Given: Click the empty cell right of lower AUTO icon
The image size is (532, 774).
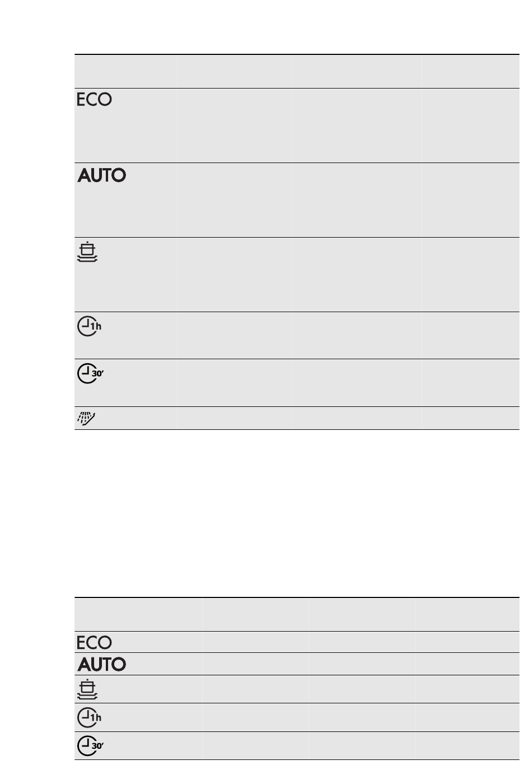Looking at the screenshot, I should (x=255, y=664).
